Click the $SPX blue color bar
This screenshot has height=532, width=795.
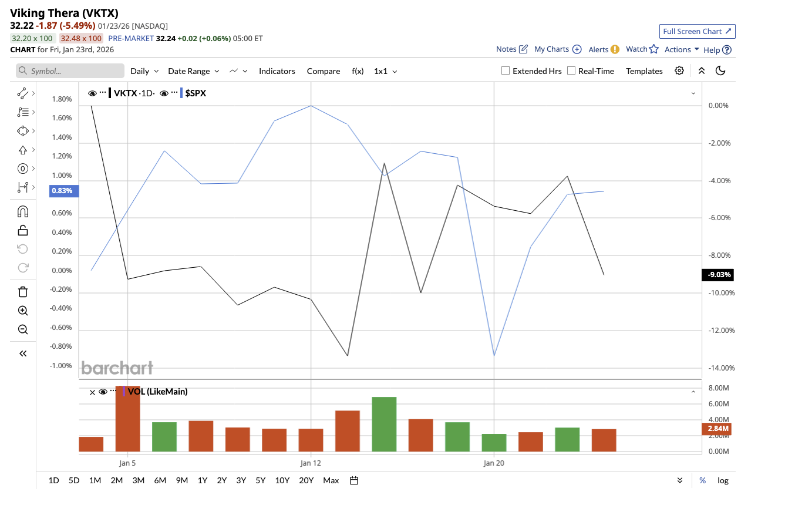[181, 93]
